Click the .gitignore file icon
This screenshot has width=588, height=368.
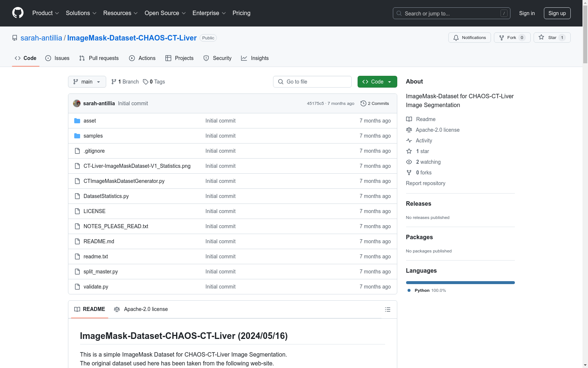[x=77, y=151]
